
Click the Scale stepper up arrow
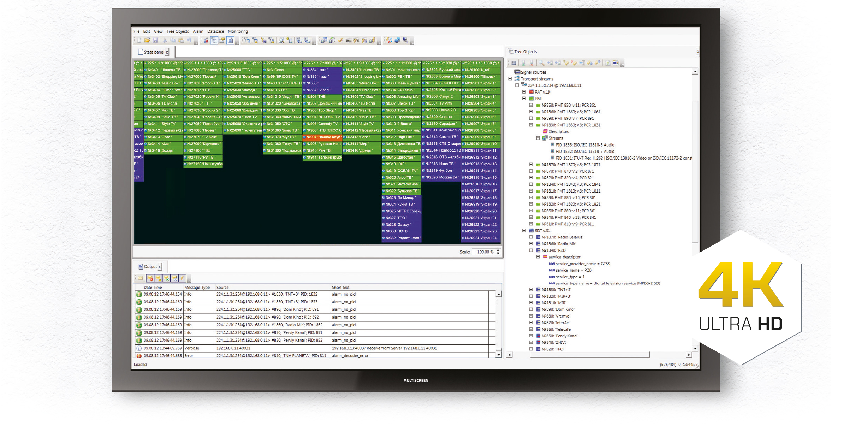coord(498,250)
